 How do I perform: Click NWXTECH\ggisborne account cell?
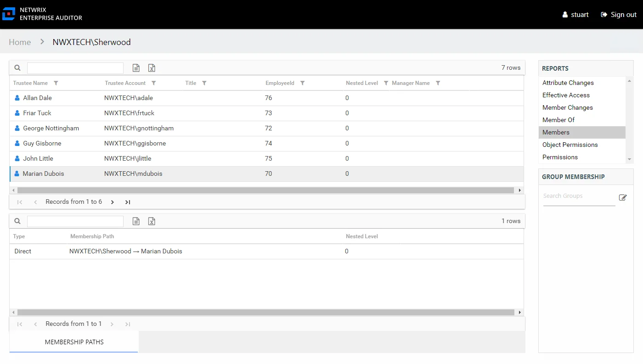(135, 143)
